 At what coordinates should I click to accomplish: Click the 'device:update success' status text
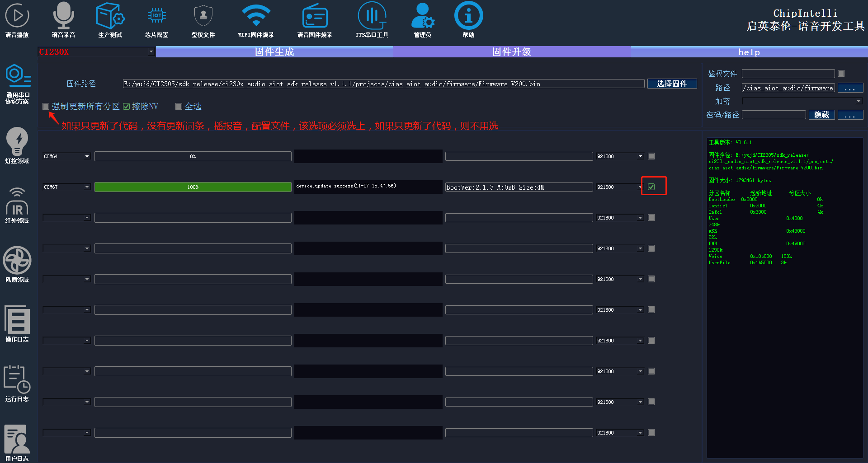pos(346,186)
